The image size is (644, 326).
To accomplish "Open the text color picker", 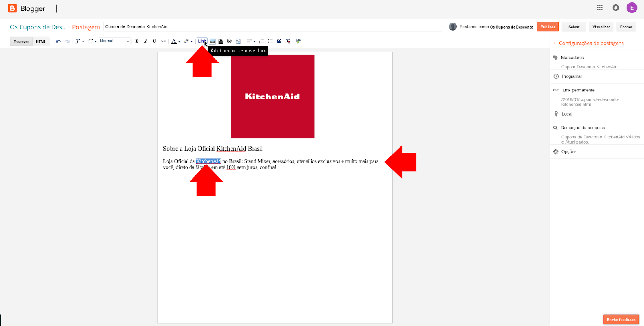I will (176, 41).
